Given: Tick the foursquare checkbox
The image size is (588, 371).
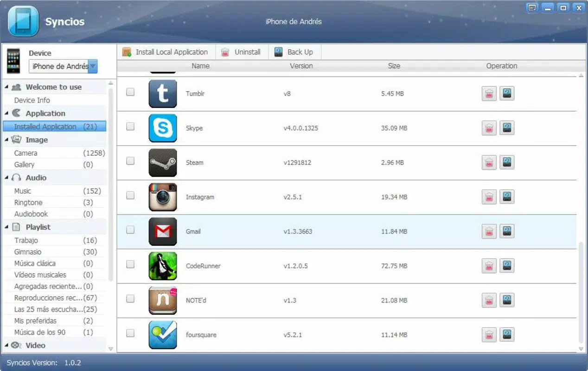Looking at the screenshot, I should coord(130,333).
